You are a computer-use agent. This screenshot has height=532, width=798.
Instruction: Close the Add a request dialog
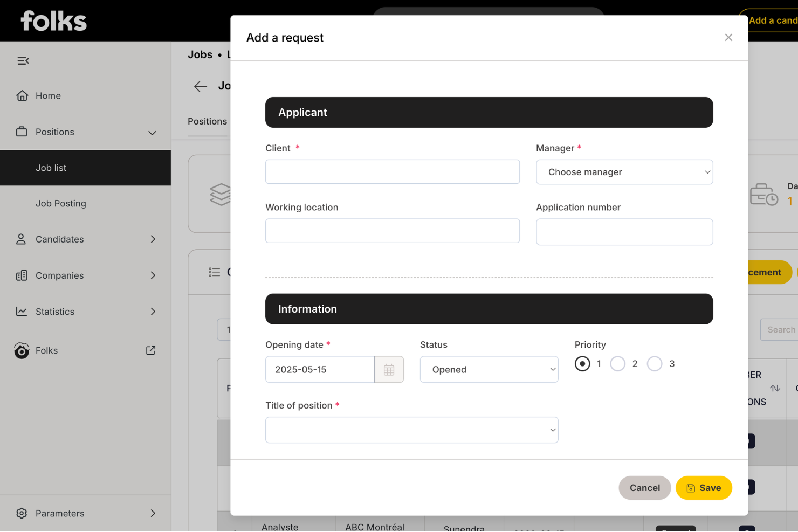(x=728, y=37)
